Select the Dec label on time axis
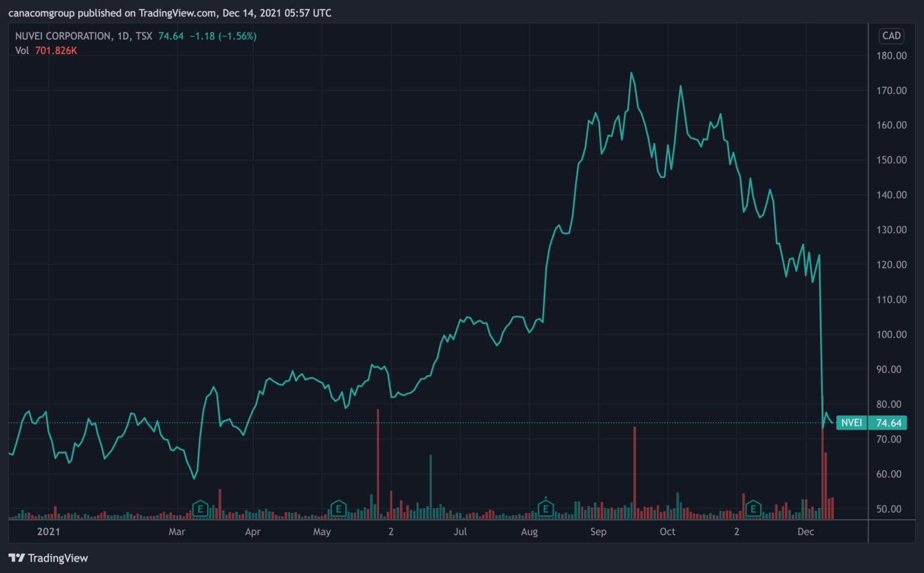 coord(805,531)
